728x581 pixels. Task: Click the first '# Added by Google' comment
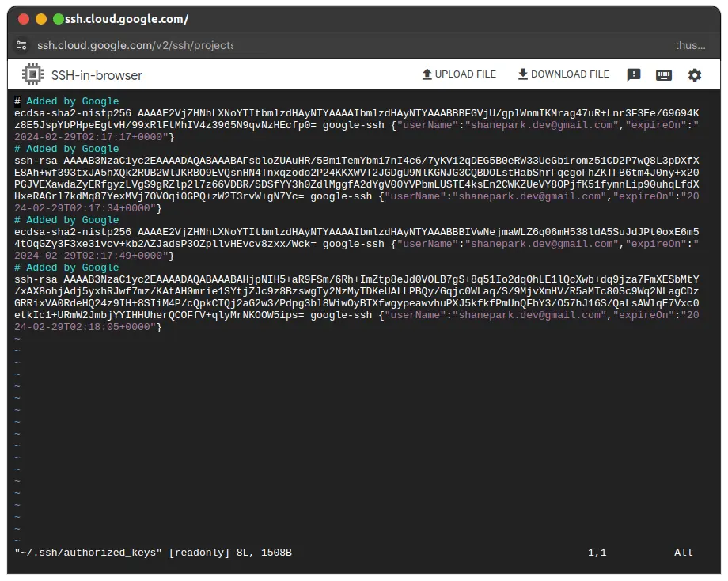[66, 101]
